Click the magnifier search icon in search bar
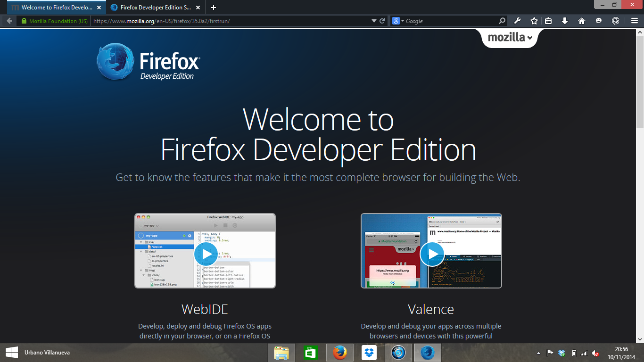Image resolution: width=644 pixels, height=362 pixels. pyautogui.click(x=502, y=21)
